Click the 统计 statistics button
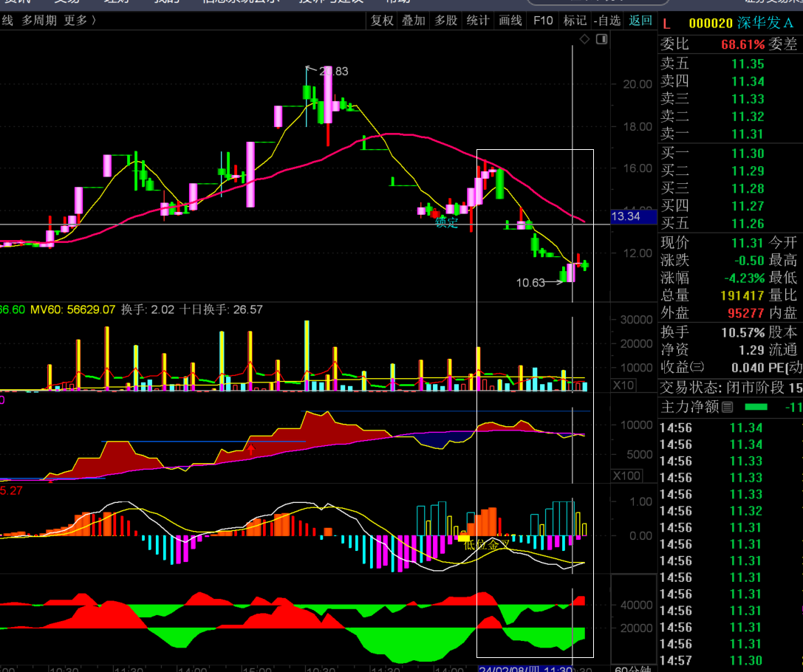Viewport: 803px width, 672px height. click(478, 21)
